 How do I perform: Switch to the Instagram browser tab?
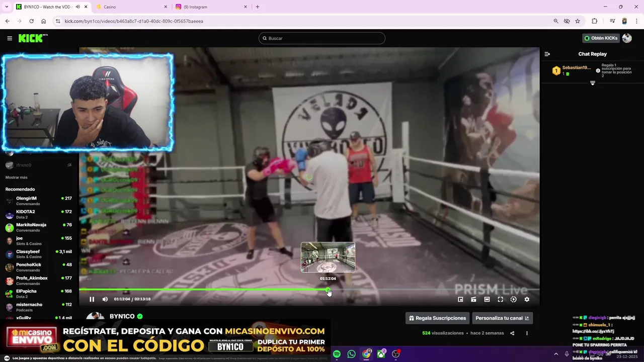point(212,7)
